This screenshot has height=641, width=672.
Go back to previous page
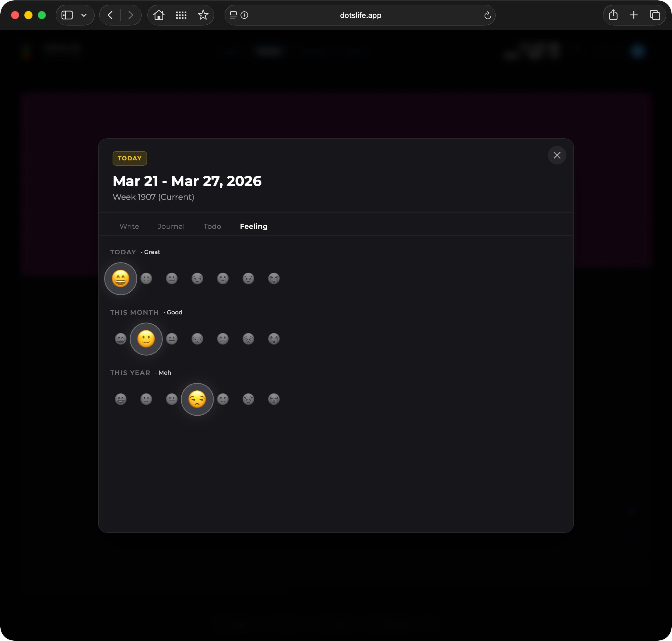pos(110,15)
